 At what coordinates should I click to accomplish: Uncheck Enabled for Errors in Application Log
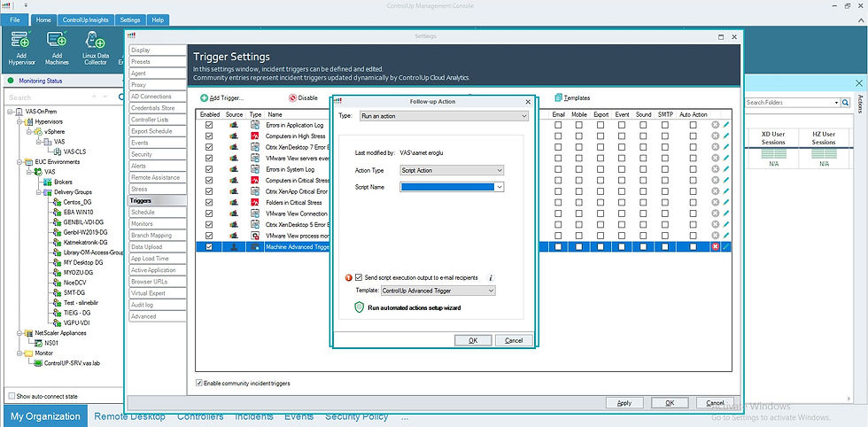click(209, 125)
